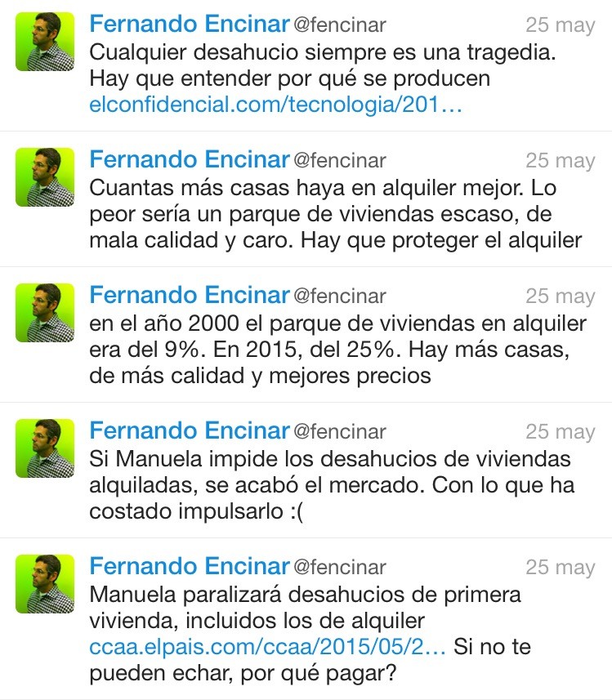
Task: Open the profile photo on the "año 2000" tweet
Action: point(45,313)
